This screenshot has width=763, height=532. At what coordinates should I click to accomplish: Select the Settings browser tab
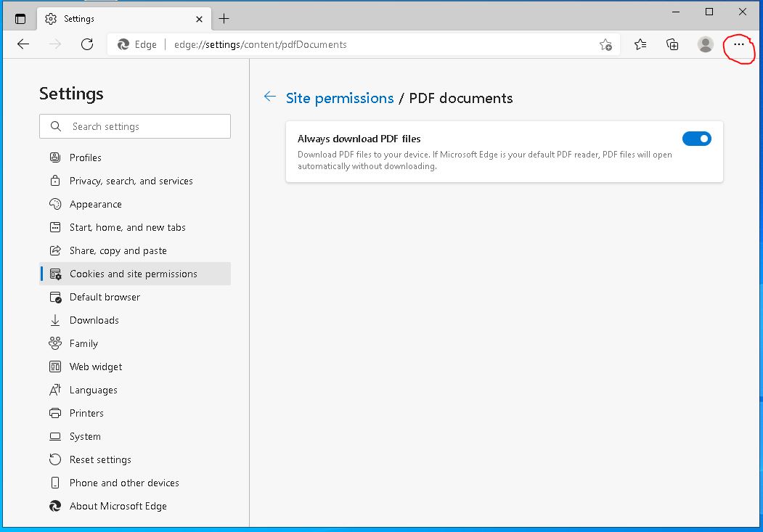pyautogui.click(x=124, y=19)
